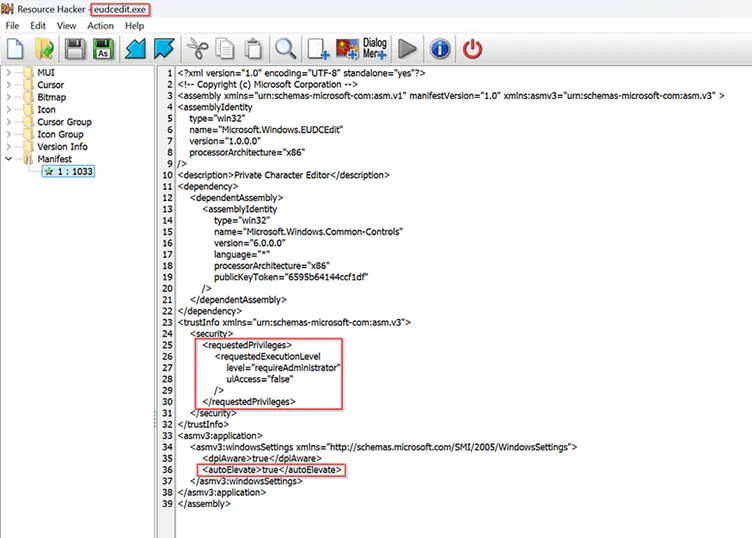752x538 pixels.
Task: Expand the Icon Group folder
Action: tap(9, 134)
